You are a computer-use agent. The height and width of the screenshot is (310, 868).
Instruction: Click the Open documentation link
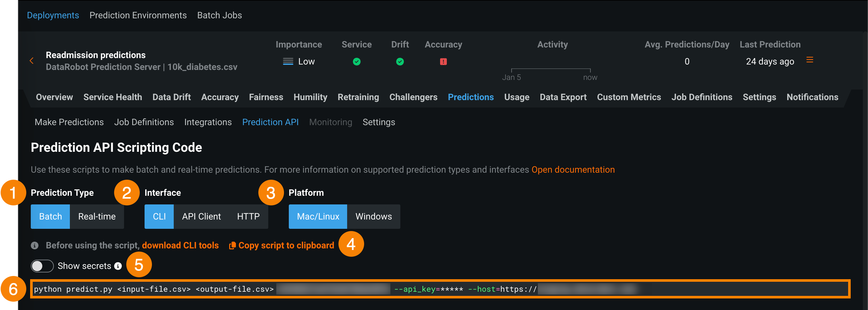(573, 170)
